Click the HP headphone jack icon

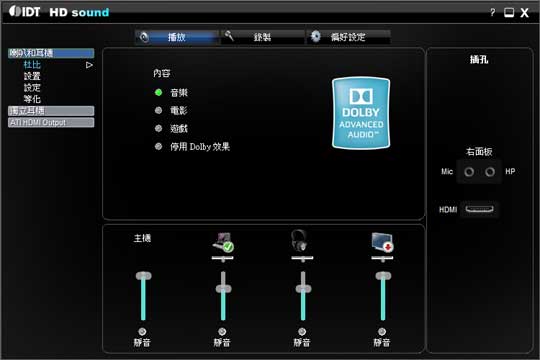[490, 172]
